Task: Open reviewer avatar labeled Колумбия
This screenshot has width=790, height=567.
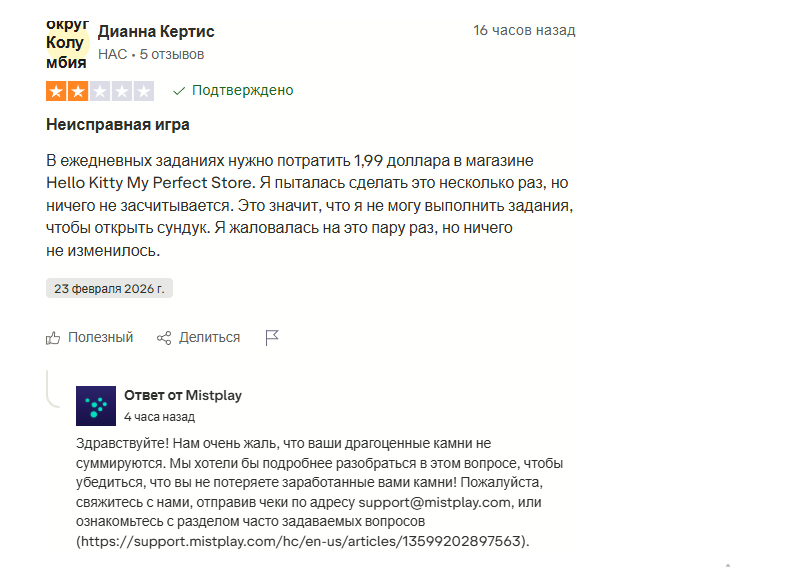Action: tap(66, 41)
